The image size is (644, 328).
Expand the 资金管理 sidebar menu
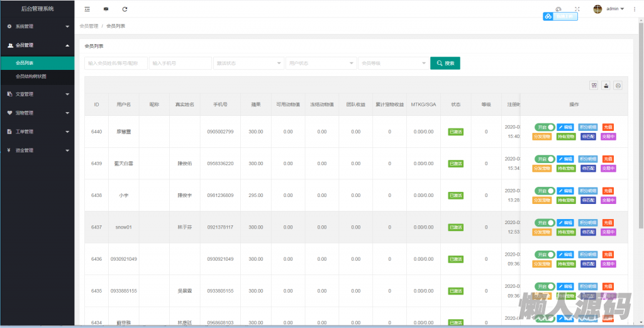pos(37,150)
